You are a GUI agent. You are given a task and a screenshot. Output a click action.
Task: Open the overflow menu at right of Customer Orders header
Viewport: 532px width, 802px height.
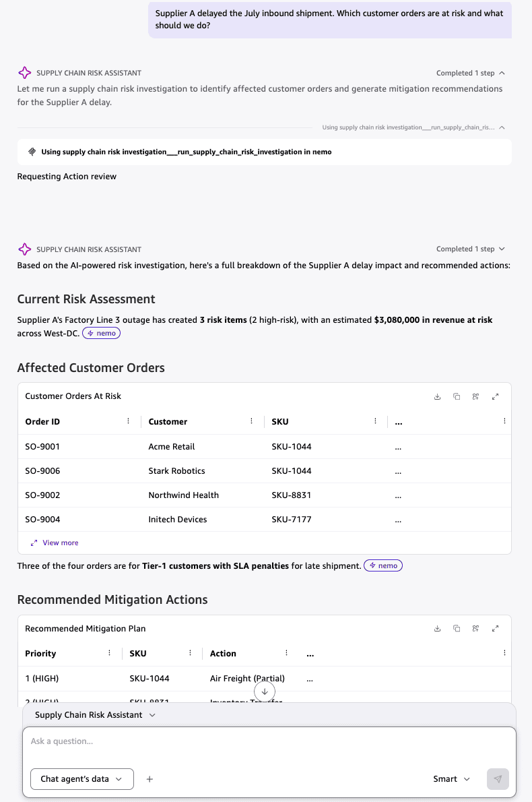[504, 421]
